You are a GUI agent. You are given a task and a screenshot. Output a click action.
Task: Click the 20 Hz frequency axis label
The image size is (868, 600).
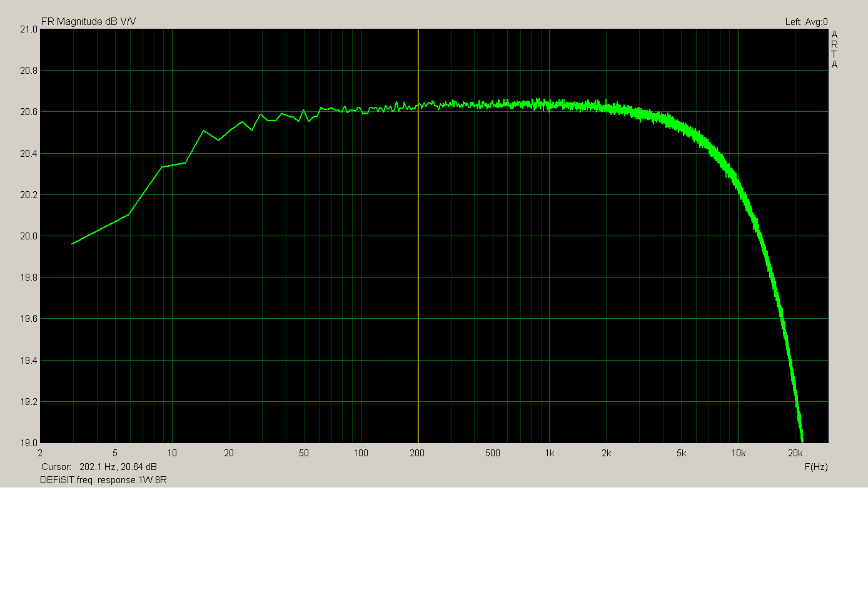tap(229, 453)
